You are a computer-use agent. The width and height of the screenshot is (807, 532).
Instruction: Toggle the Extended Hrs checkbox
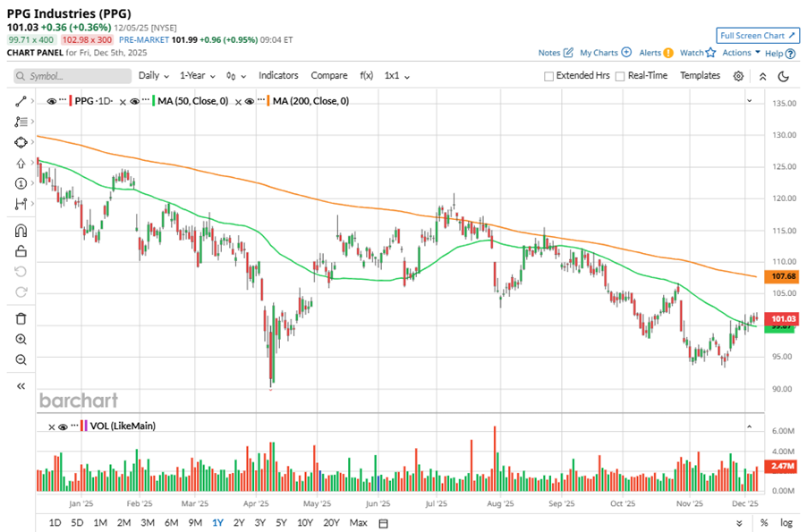click(x=548, y=76)
